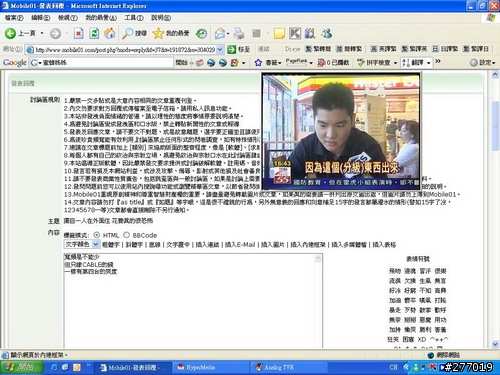Screen dimensions: 500x375
Task: Click the 繁轉簡 Dr.eye conversion button
Action: pyautogui.click(x=318, y=49)
